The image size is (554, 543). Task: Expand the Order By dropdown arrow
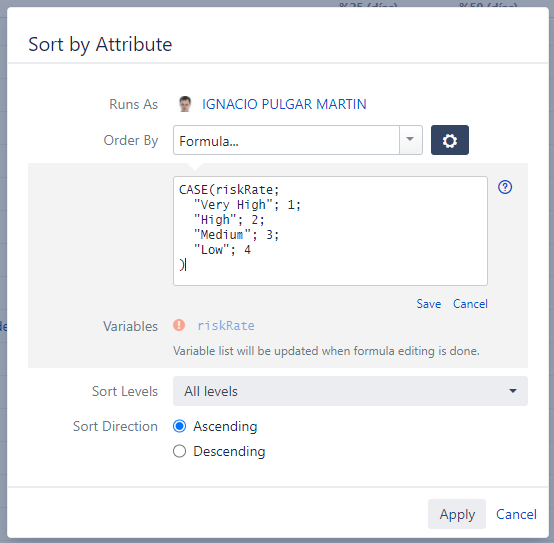tap(410, 140)
